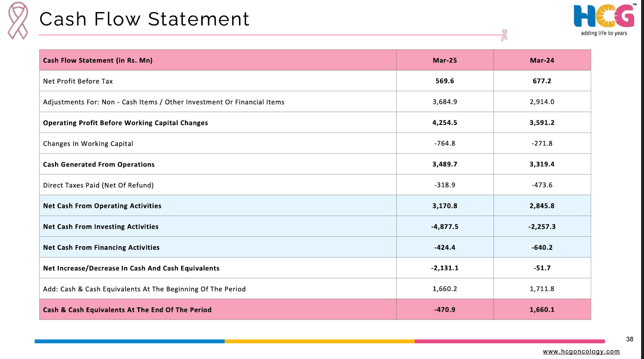This screenshot has width=644, height=359.
Task: Click the 677.2 value
Action: [542, 81]
